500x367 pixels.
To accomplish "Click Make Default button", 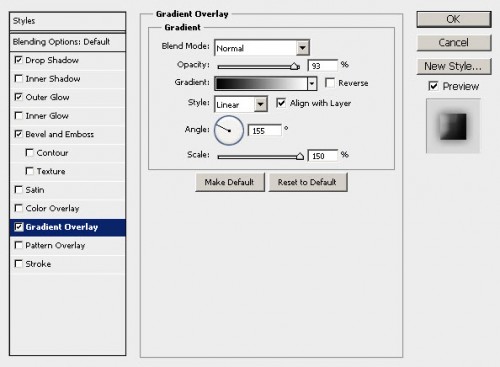I will pyautogui.click(x=230, y=182).
